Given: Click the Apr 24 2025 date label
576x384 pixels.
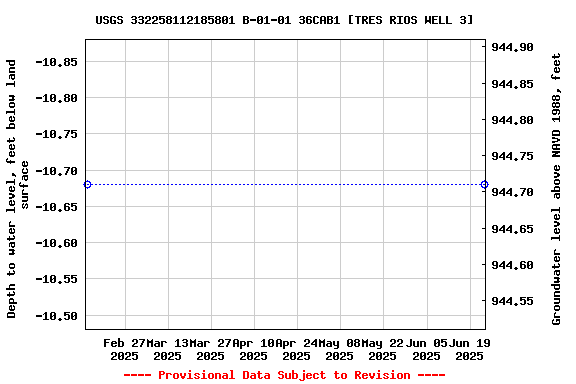Looking at the screenshot, I should click(x=296, y=349).
